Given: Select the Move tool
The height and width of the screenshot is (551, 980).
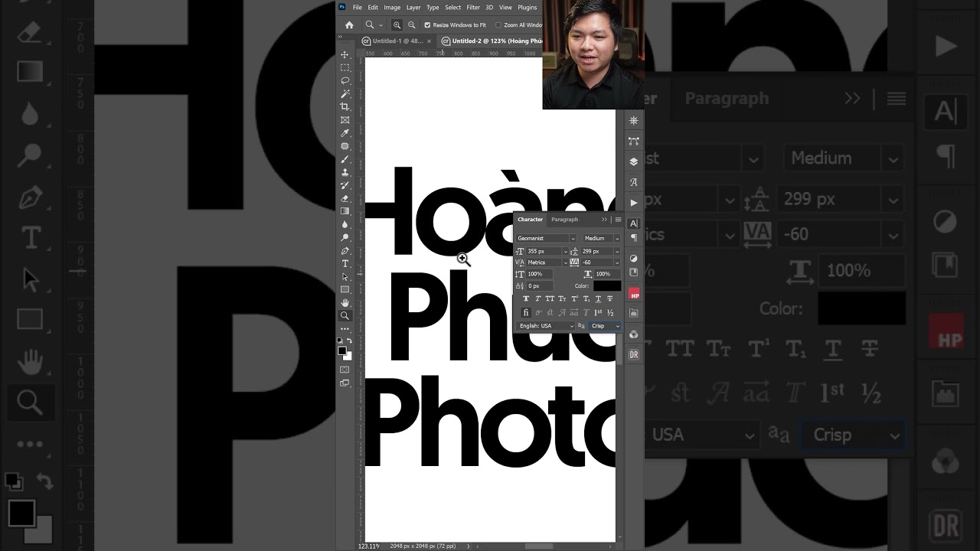Looking at the screenshot, I should 345,55.
